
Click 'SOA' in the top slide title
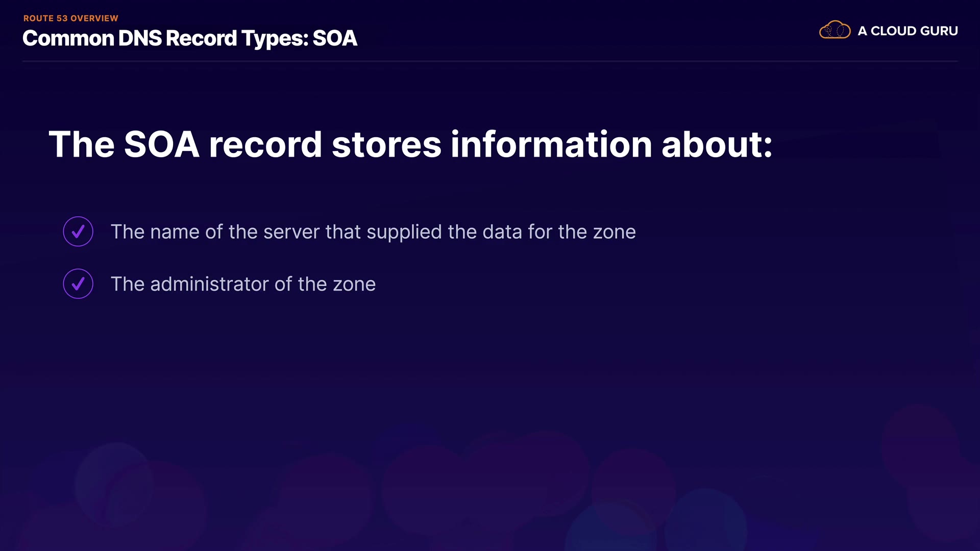[x=335, y=39]
